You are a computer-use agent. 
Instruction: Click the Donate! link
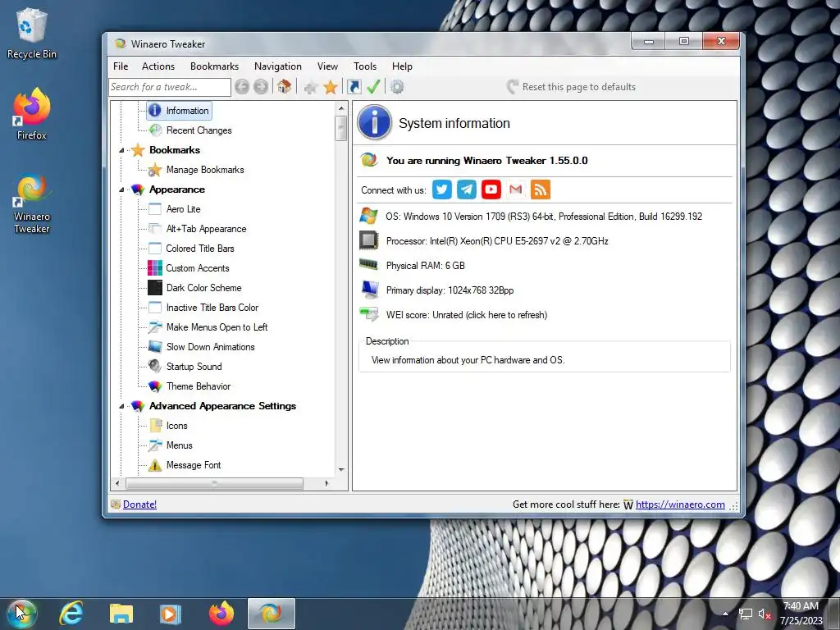point(139,504)
